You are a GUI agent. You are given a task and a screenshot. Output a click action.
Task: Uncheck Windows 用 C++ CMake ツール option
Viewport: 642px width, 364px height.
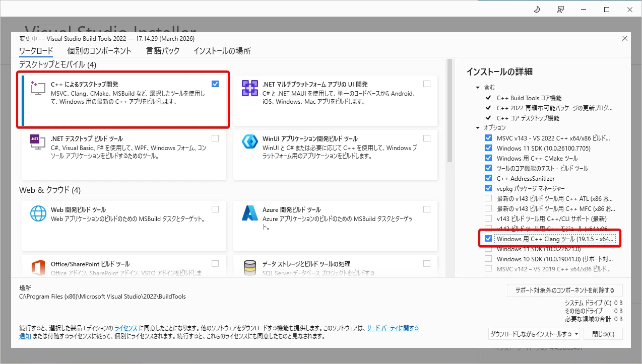488,158
